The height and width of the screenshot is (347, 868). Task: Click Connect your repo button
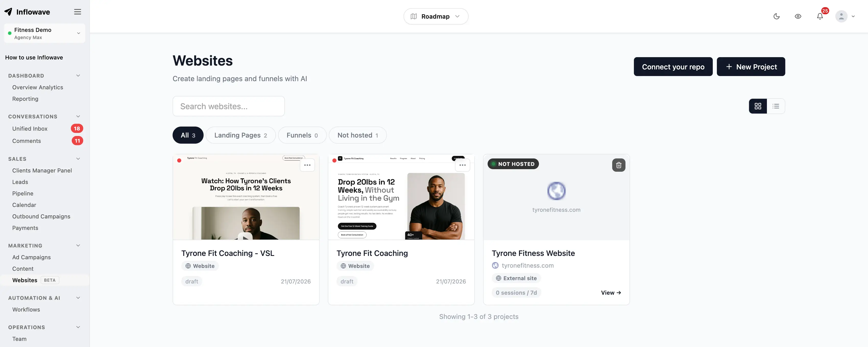tap(673, 67)
